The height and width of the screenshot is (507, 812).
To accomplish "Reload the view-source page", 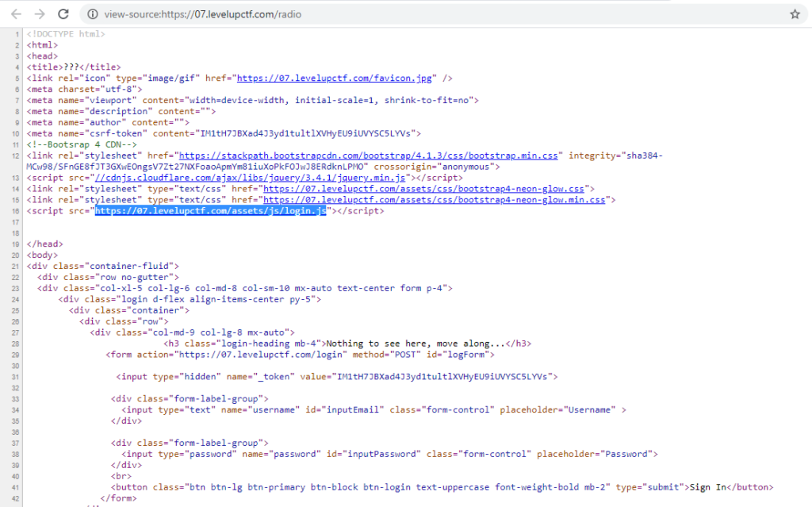I will [63, 14].
